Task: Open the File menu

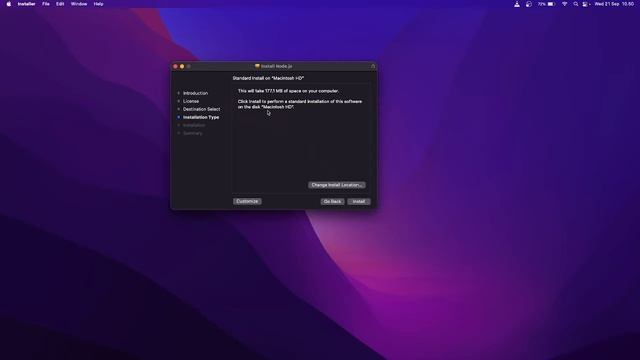Action: click(46, 4)
